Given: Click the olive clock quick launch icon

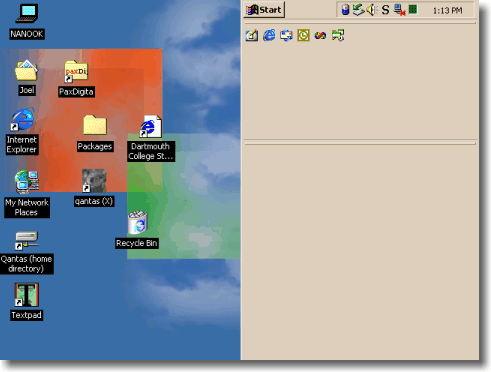Looking at the screenshot, I should point(303,35).
